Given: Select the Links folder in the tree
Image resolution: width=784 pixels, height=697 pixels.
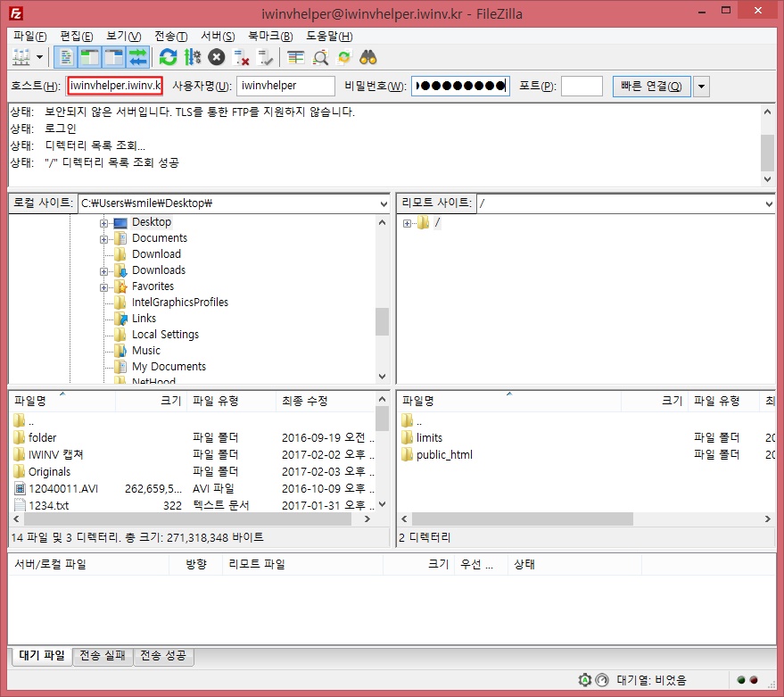Looking at the screenshot, I should (144, 319).
